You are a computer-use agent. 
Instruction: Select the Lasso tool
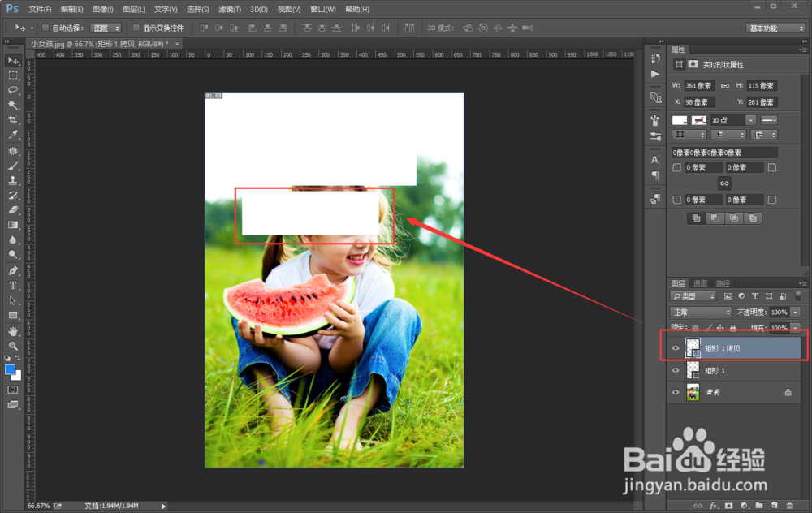13,90
